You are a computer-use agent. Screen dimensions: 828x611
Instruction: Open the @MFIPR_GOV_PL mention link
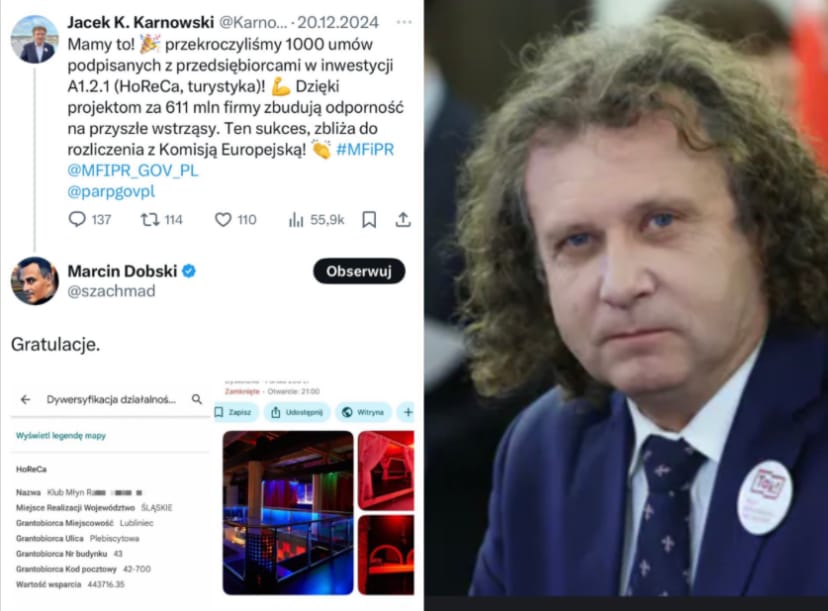click(133, 171)
